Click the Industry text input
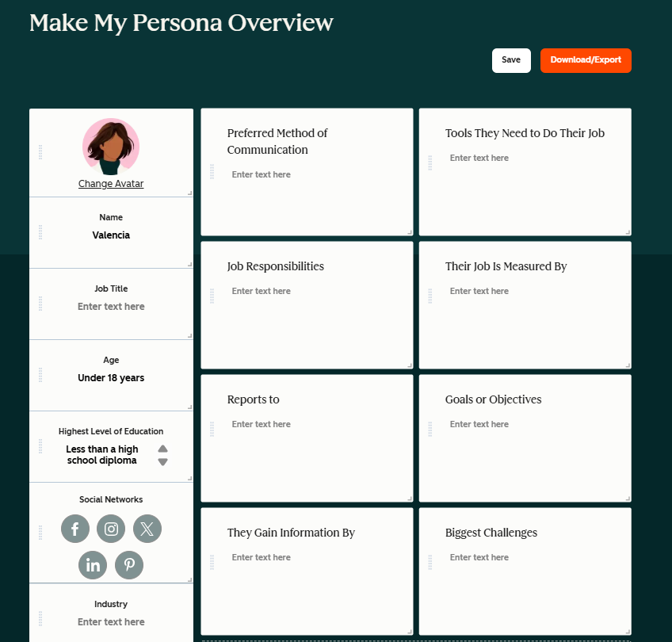Screen dimensions: 672x642 [x=111, y=622]
